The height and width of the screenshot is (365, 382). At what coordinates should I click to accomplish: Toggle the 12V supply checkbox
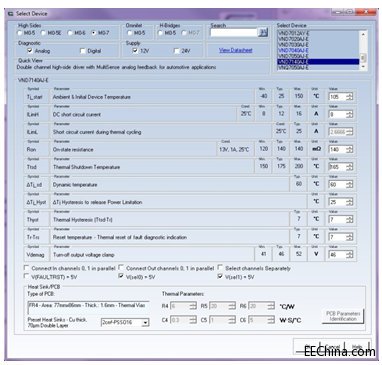[135, 51]
